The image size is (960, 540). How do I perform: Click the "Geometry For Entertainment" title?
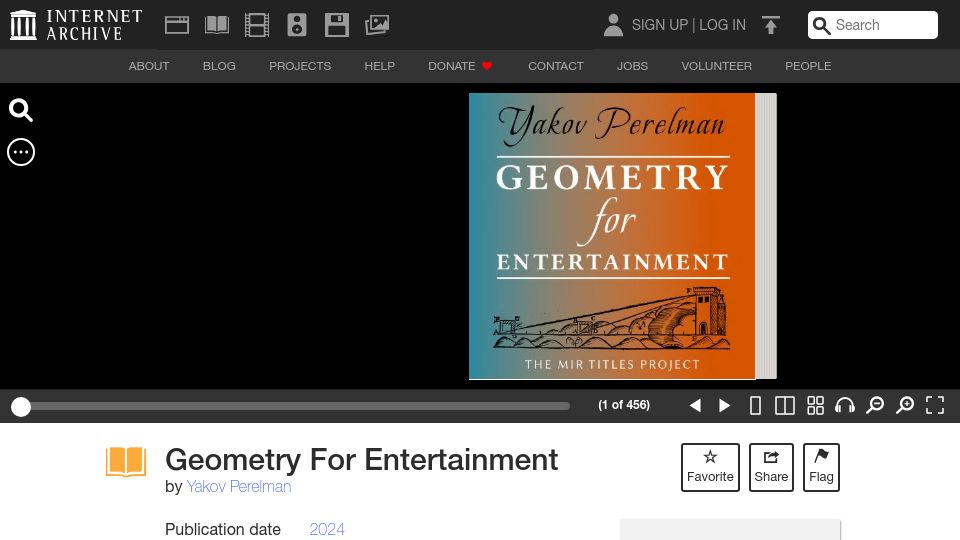pyautogui.click(x=362, y=460)
